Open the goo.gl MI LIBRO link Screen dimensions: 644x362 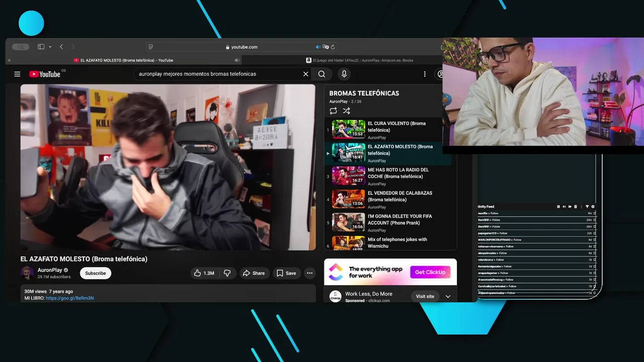[69, 298]
